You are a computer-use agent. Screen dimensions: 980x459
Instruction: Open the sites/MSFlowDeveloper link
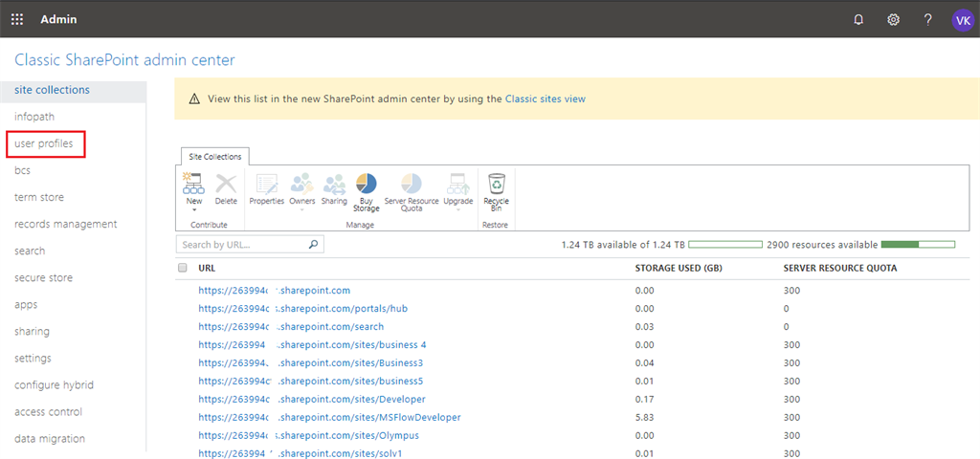coord(329,417)
